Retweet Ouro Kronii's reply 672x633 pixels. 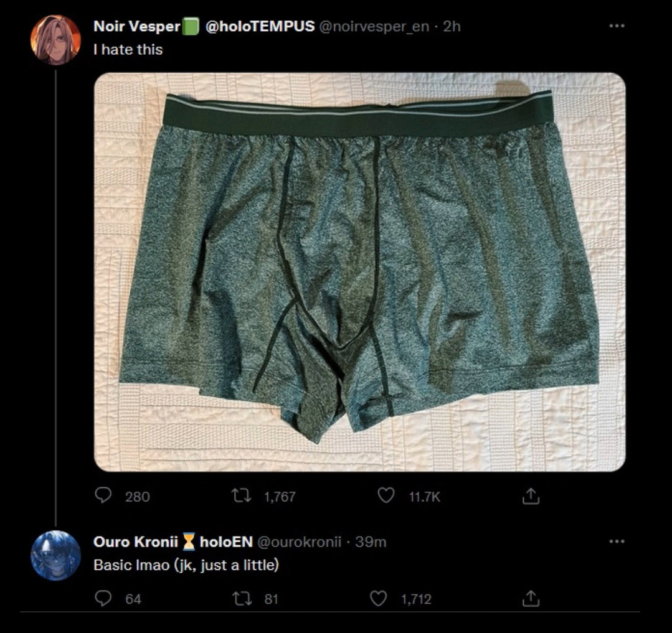click(x=241, y=599)
